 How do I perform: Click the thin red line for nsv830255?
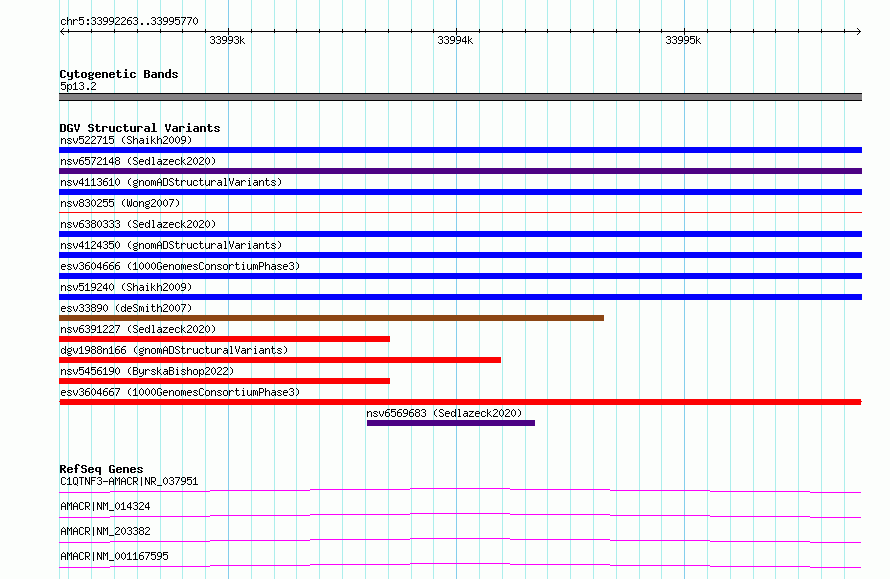coord(460,212)
